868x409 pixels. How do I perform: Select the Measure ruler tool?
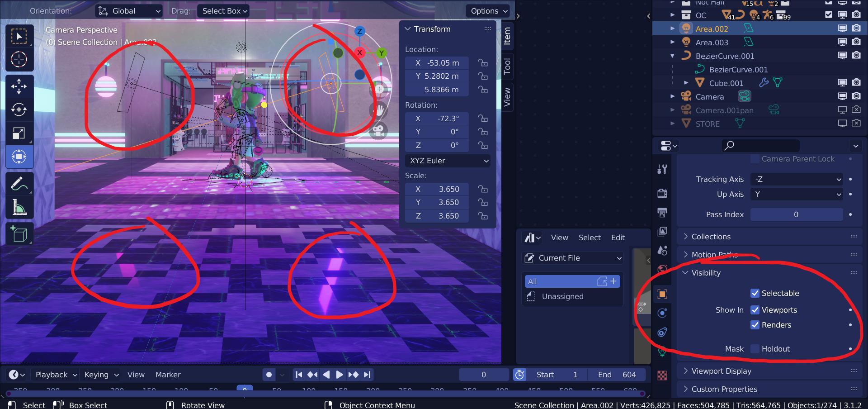19,207
